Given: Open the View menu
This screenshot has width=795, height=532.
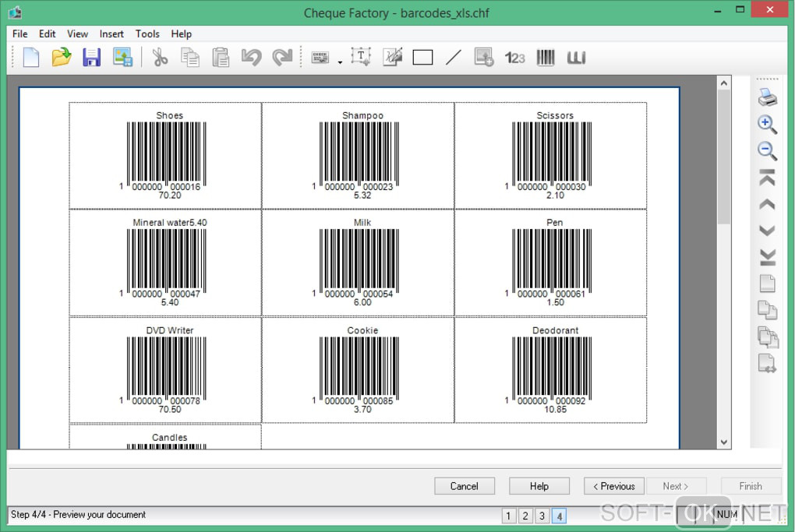Looking at the screenshot, I should 78,34.
